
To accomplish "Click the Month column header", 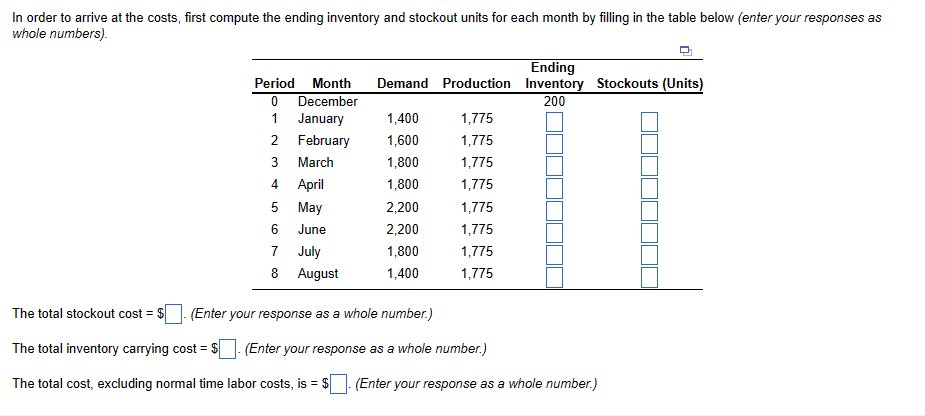I will click(x=331, y=84).
